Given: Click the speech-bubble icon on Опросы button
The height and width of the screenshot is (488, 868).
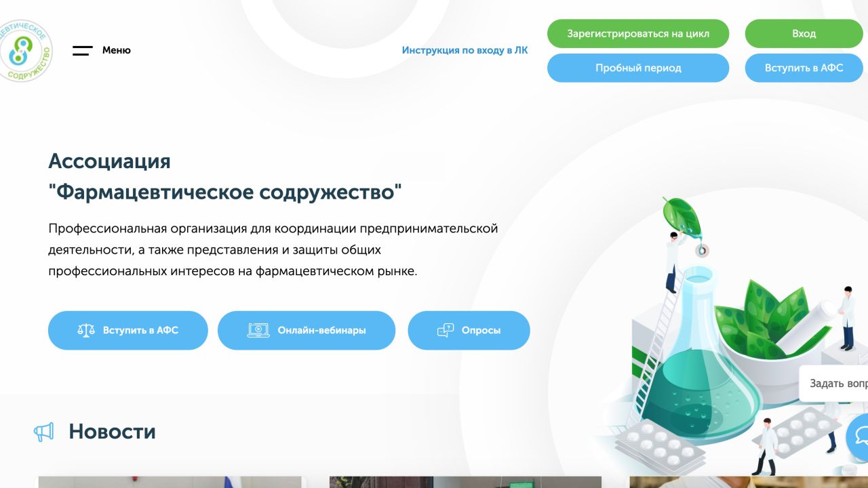Looking at the screenshot, I should [x=446, y=330].
